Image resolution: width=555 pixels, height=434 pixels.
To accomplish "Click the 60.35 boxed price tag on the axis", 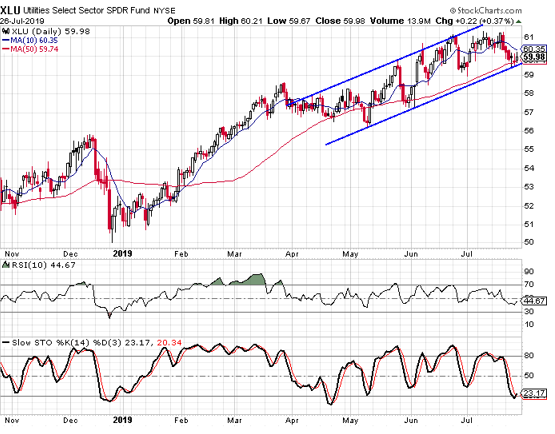I will point(534,49).
